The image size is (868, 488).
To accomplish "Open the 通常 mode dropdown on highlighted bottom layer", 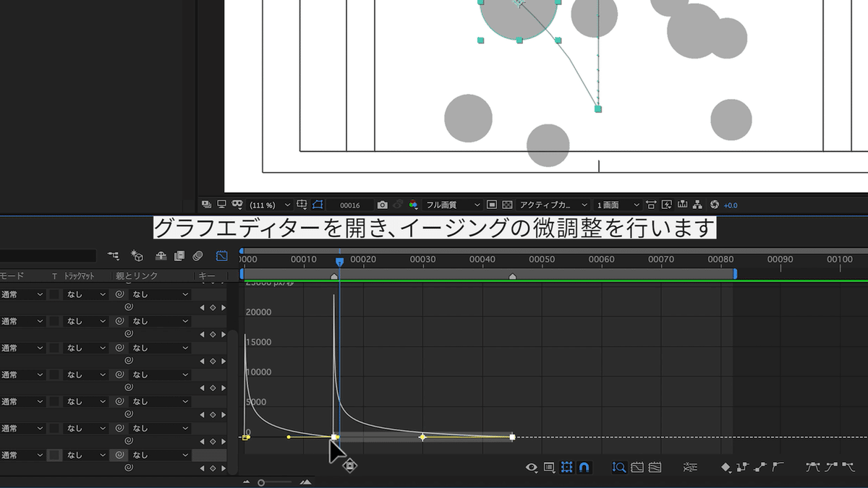I will pos(22,455).
